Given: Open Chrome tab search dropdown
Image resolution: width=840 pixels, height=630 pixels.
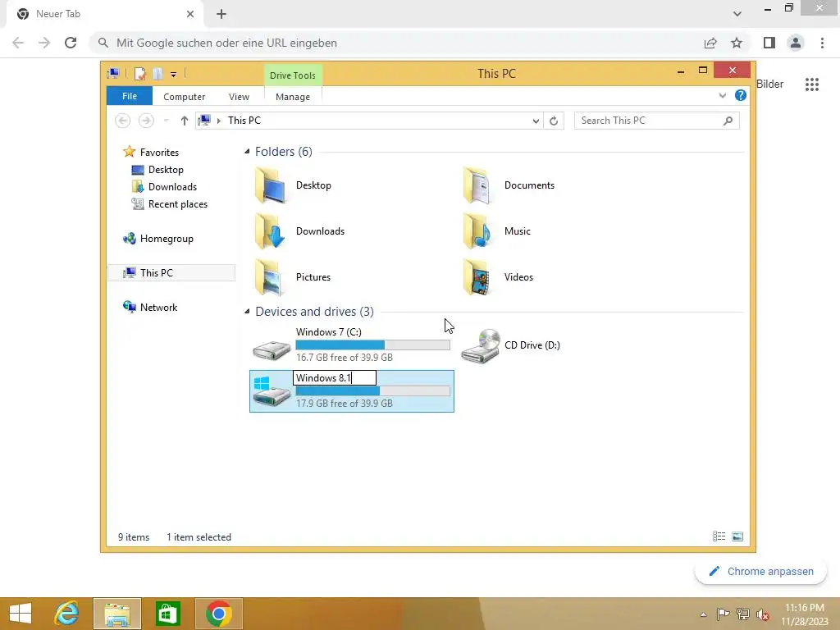Looking at the screenshot, I should click(x=737, y=15).
